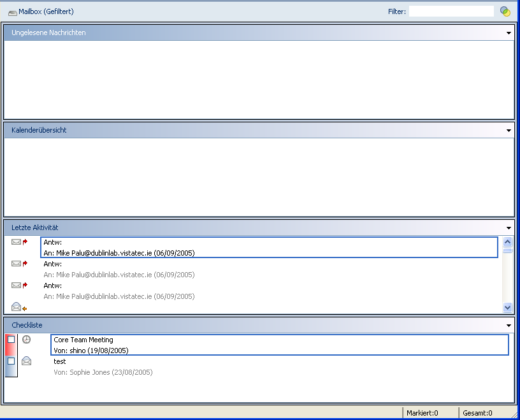Screen dimensions: 520x420
Task: Click the Gesamt:0 status bar entry
Action: (477, 413)
